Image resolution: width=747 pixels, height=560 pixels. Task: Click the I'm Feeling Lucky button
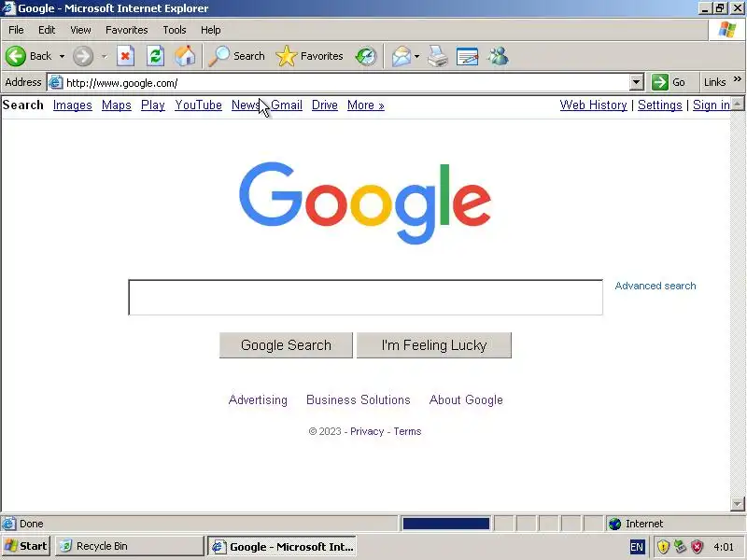[434, 345]
